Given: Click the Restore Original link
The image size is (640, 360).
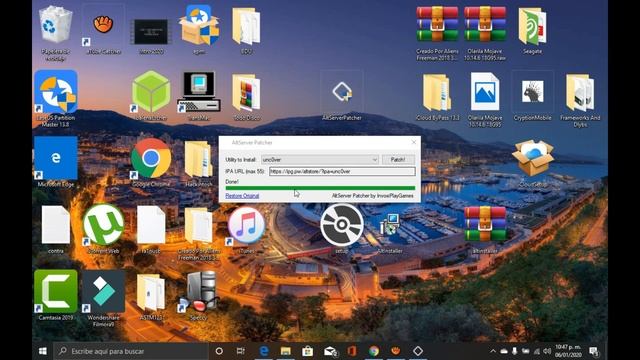Looking at the screenshot, I should point(242,196).
